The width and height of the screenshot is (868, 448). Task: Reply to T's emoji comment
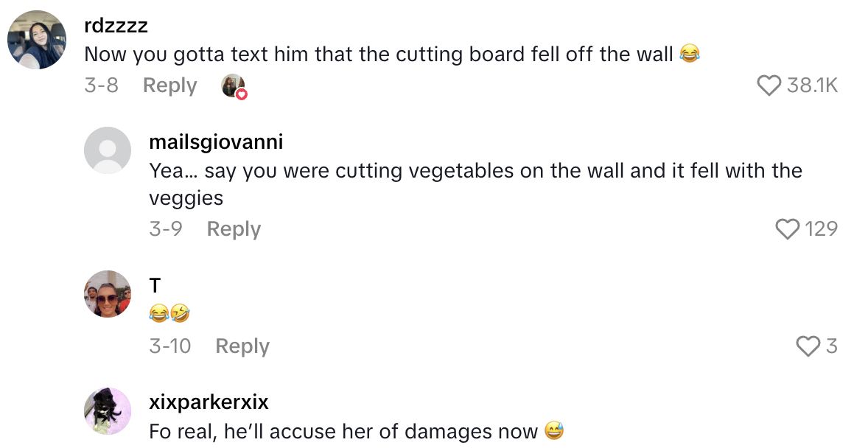(x=242, y=346)
